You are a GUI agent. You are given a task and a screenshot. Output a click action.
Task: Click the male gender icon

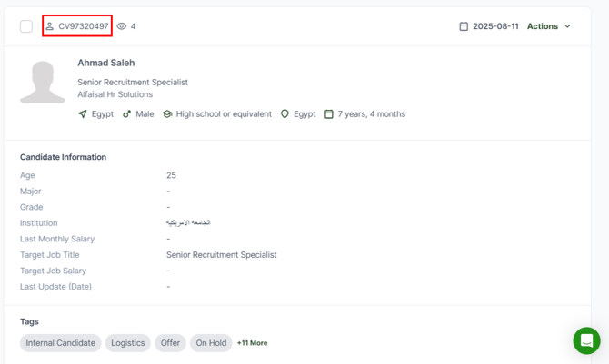[127, 114]
